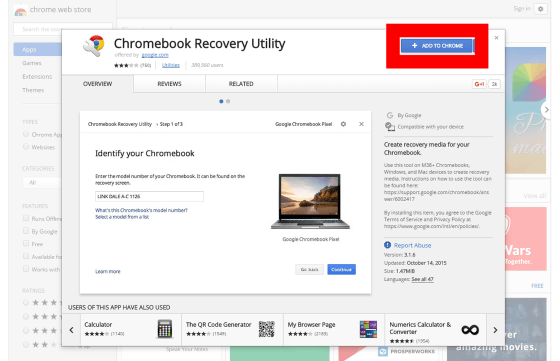Viewport: 560px width, 361px height.
Task: Click the Continue button in preview
Action: 341,269
